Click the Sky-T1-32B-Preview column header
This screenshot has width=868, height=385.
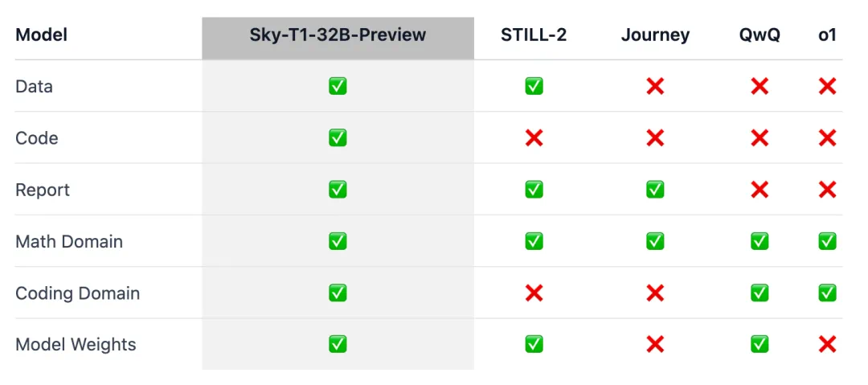pos(338,35)
